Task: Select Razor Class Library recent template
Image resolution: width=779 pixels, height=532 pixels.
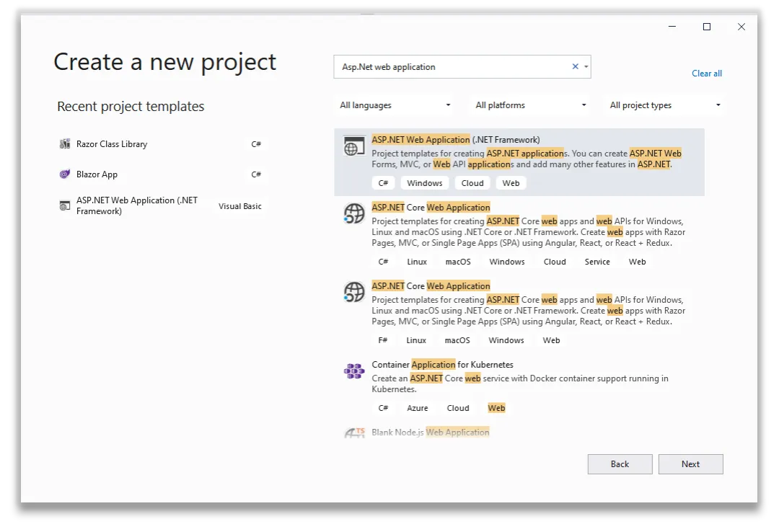Action: 162,144
